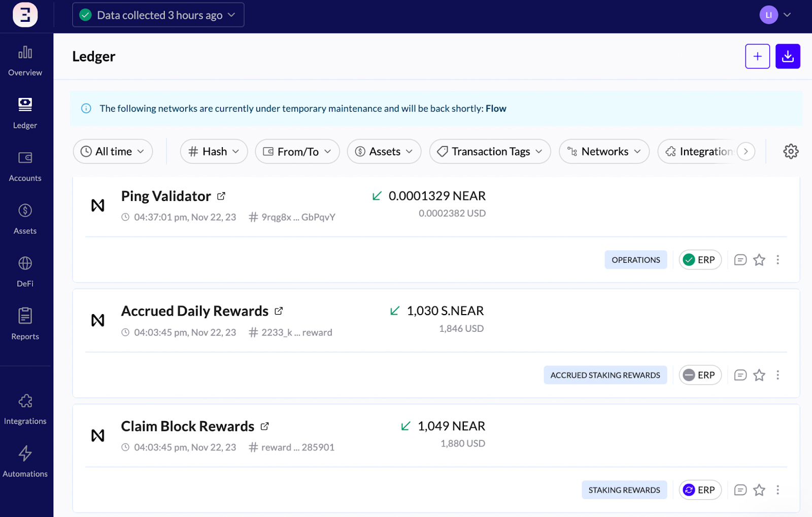Open Ping Validator external link icon
812x517 pixels.
point(221,196)
